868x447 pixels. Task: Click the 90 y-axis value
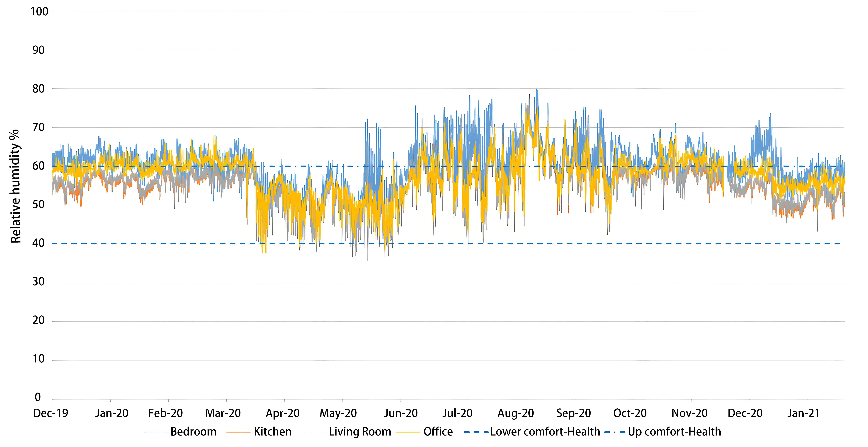pyautogui.click(x=38, y=50)
